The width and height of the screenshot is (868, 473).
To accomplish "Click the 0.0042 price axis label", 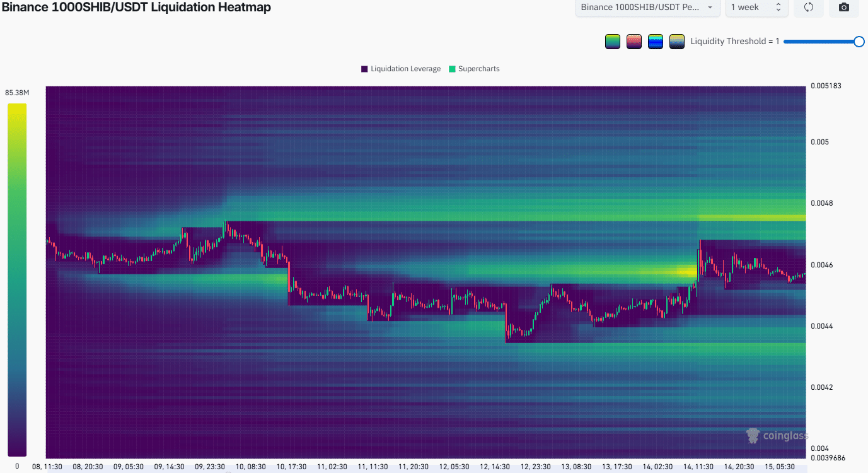I will pos(821,387).
